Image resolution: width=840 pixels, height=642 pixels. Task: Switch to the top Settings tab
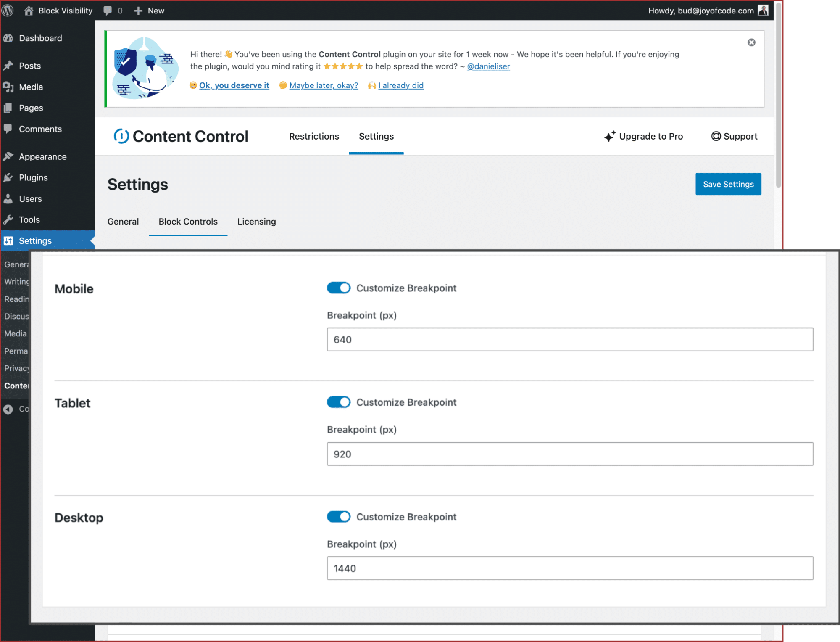[376, 136]
